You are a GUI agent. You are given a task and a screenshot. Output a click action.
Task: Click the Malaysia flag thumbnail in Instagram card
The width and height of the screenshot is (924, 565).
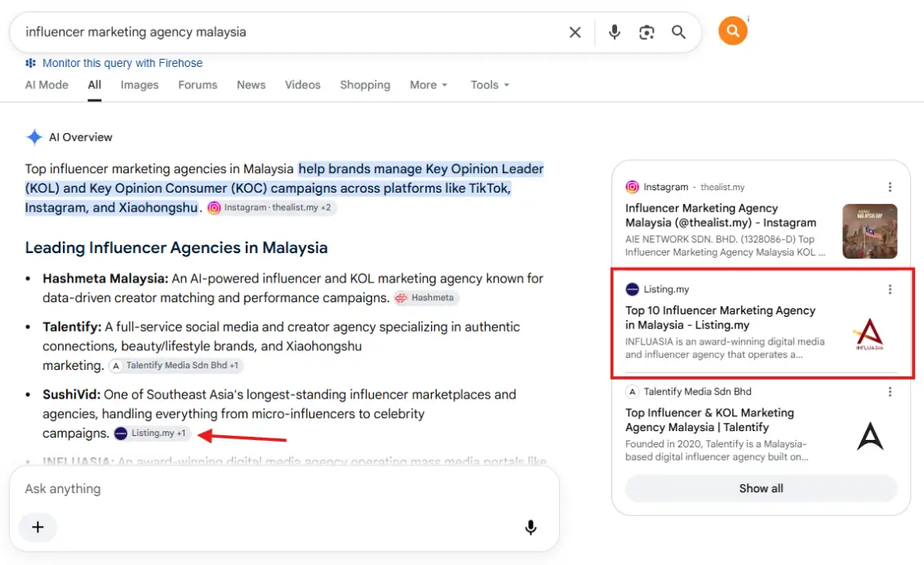coord(870,231)
